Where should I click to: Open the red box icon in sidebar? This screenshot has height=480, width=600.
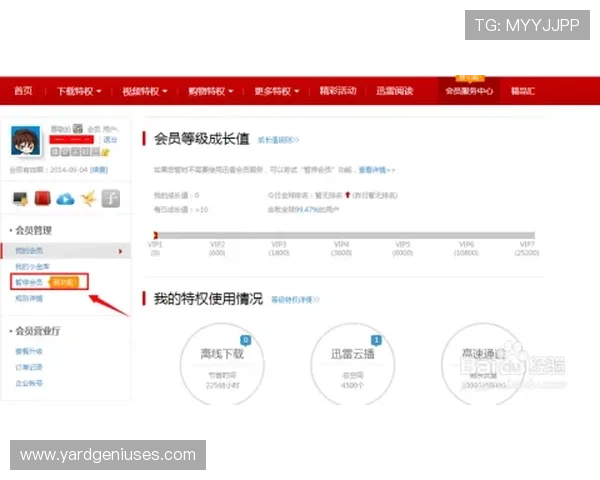(x=43, y=198)
